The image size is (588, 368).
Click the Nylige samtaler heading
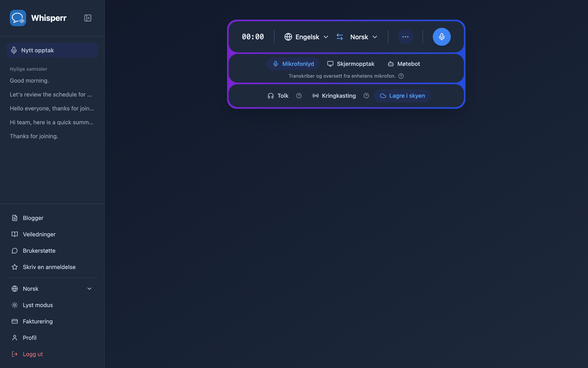[x=29, y=69]
